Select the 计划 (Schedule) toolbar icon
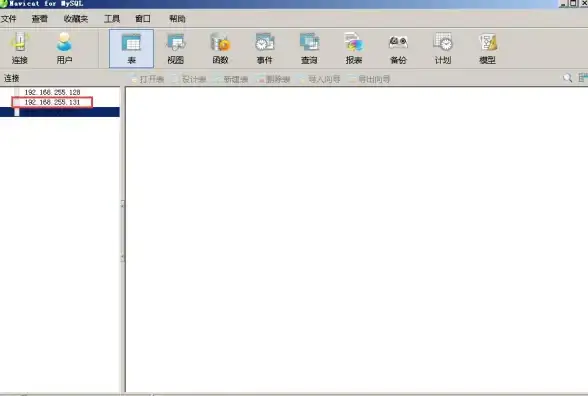 [442, 49]
